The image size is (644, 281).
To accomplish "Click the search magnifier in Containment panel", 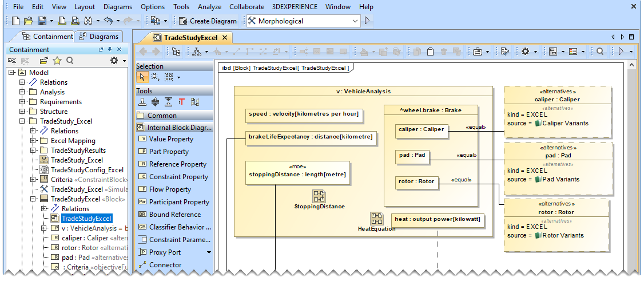I will [x=70, y=61].
